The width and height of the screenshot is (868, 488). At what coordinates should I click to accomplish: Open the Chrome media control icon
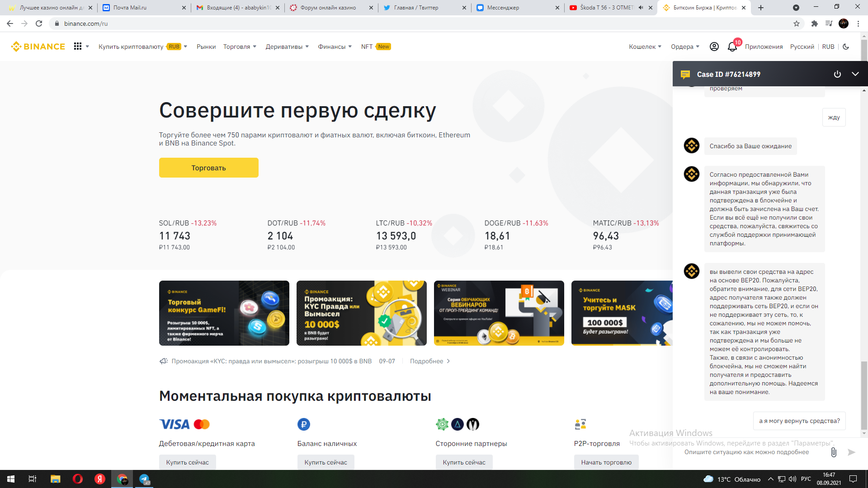[x=829, y=23]
